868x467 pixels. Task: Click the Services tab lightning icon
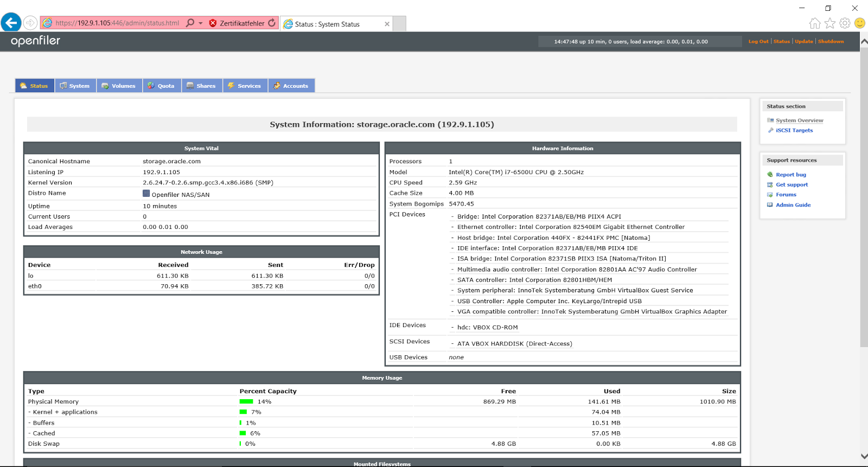[x=231, y=86]
